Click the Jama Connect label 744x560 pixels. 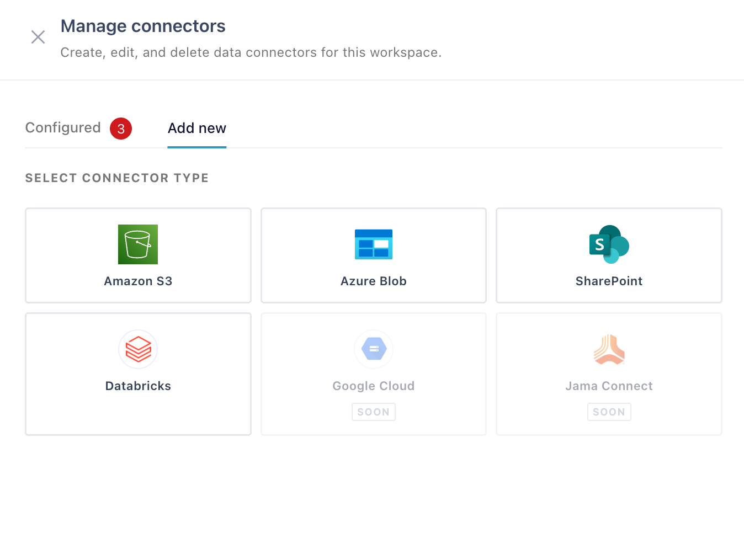click(x=609, y=386)
